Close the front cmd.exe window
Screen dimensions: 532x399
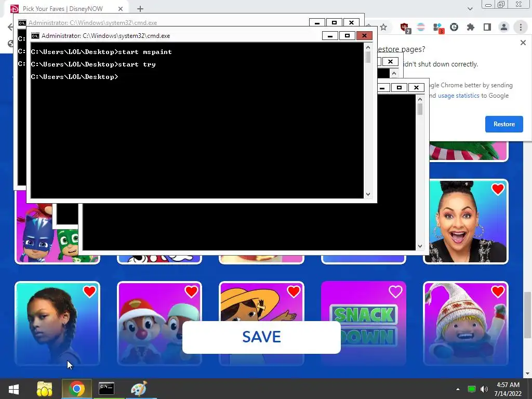pyautogui.click(x=364, y=36)
